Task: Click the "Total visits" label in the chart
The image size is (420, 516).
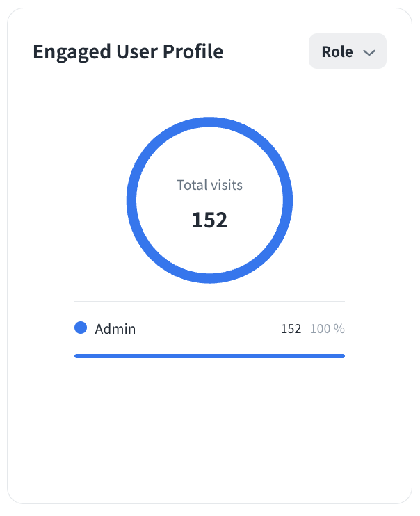Action: click(209, 185)
